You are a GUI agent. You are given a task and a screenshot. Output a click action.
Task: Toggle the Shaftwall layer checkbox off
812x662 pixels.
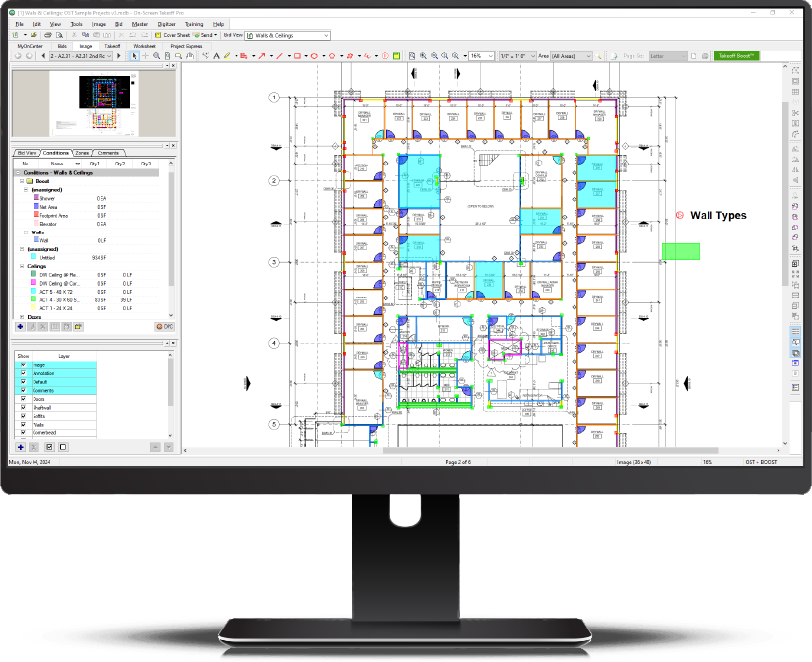23,407
